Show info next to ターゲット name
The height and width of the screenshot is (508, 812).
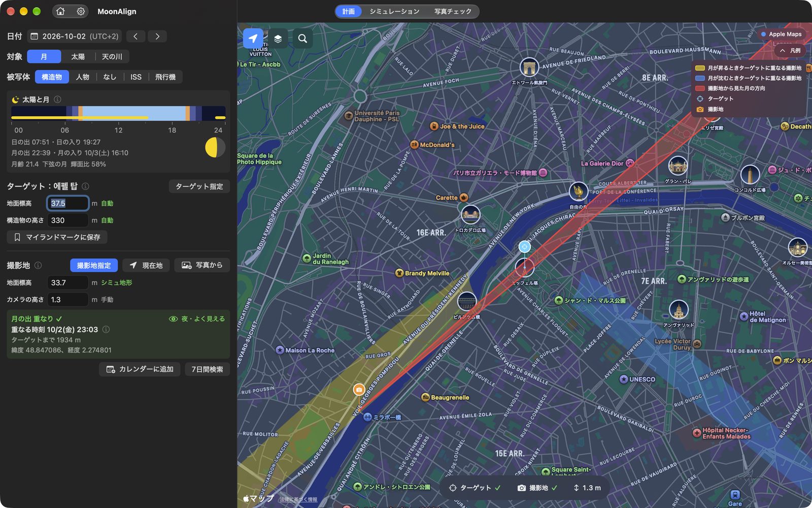(x=85, y=186)
